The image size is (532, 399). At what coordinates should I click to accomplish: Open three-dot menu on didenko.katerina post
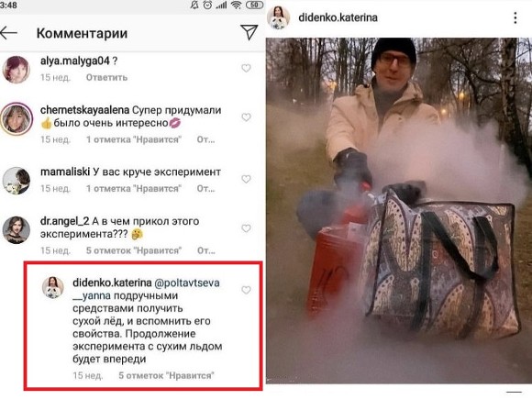[515, 18]
